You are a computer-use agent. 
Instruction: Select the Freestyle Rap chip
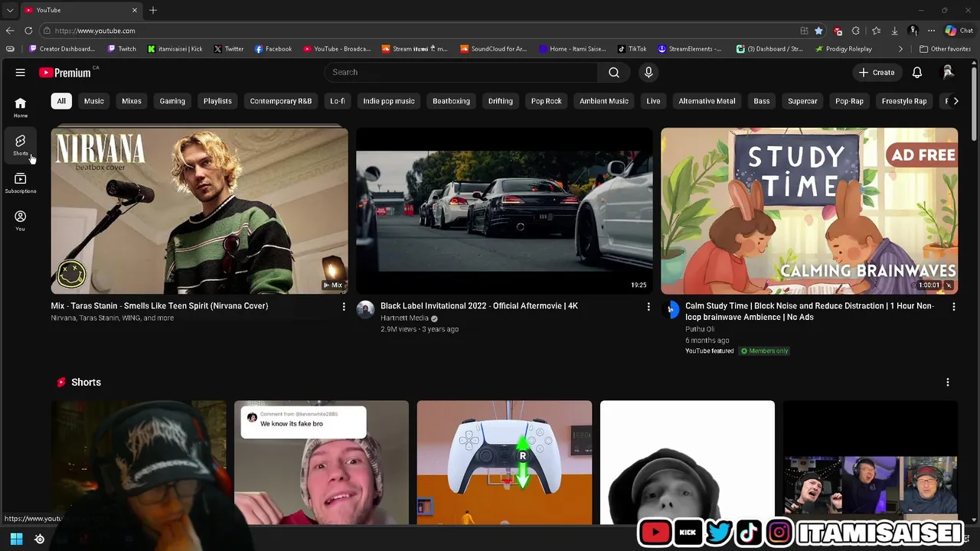pos(904,101)
